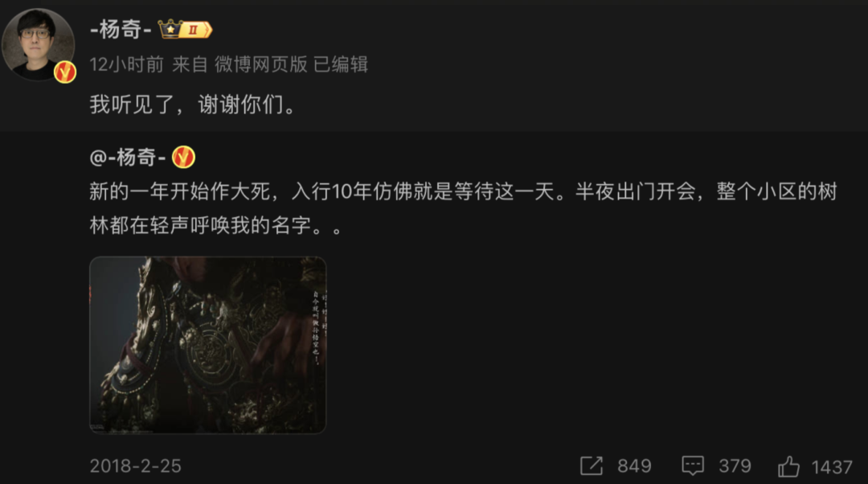Click the 12小时前 timestamp

pos(127,64)
